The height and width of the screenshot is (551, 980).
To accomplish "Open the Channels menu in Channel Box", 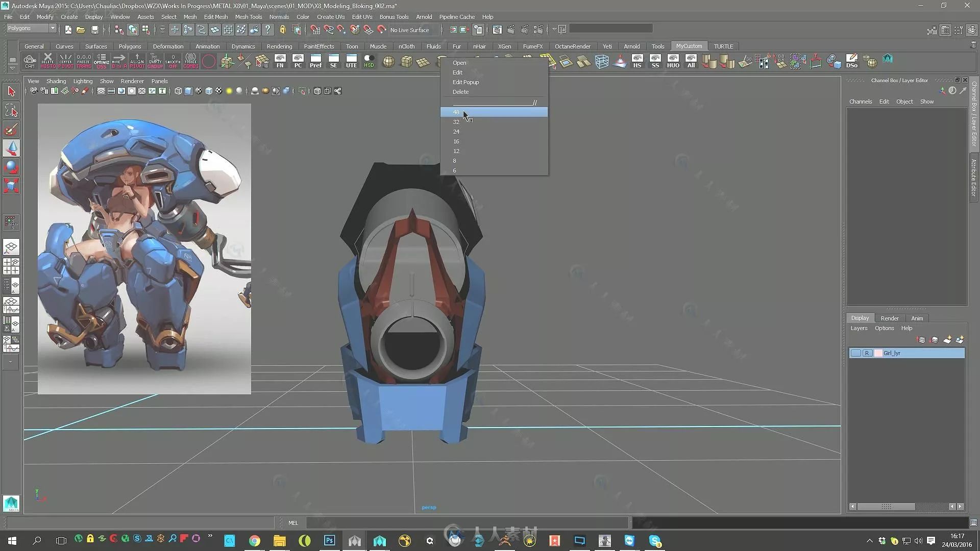I will 861,102.
